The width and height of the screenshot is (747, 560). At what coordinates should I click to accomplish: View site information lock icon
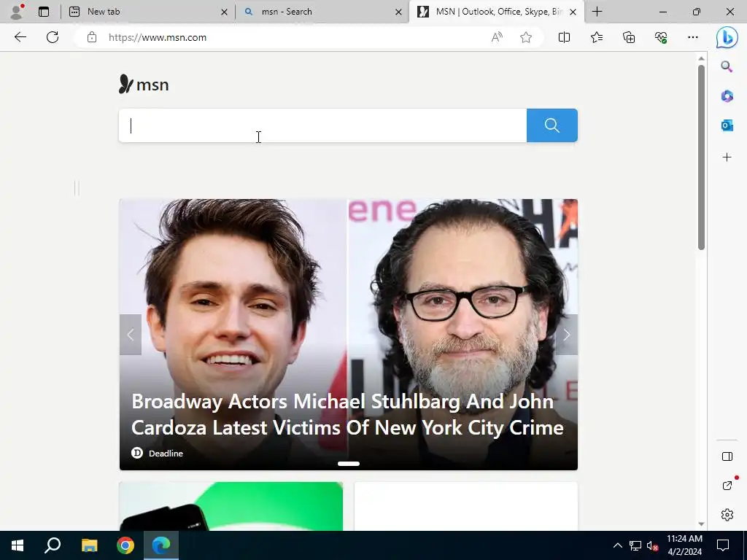(92, 38)
